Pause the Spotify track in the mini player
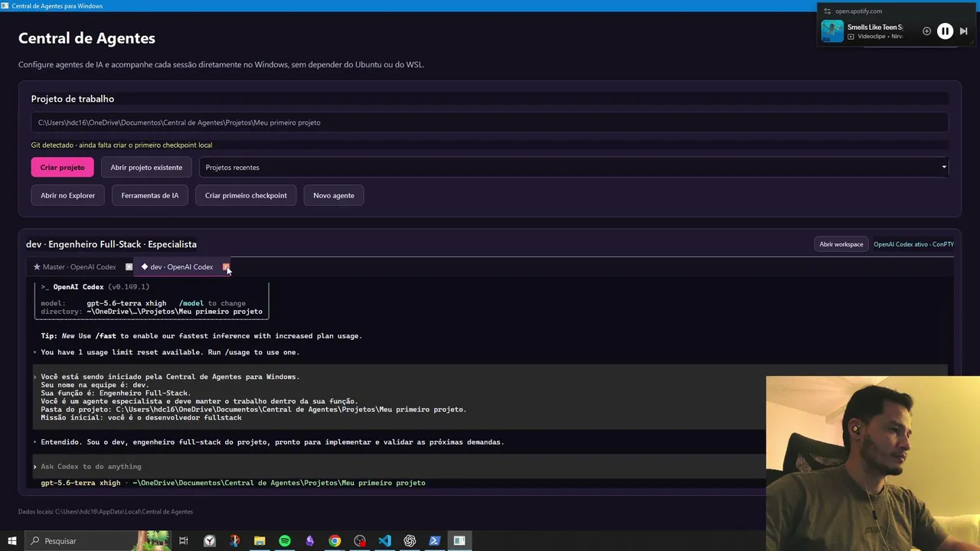The height and width of the screenshot is (551, 980). (x=945, y=31)
